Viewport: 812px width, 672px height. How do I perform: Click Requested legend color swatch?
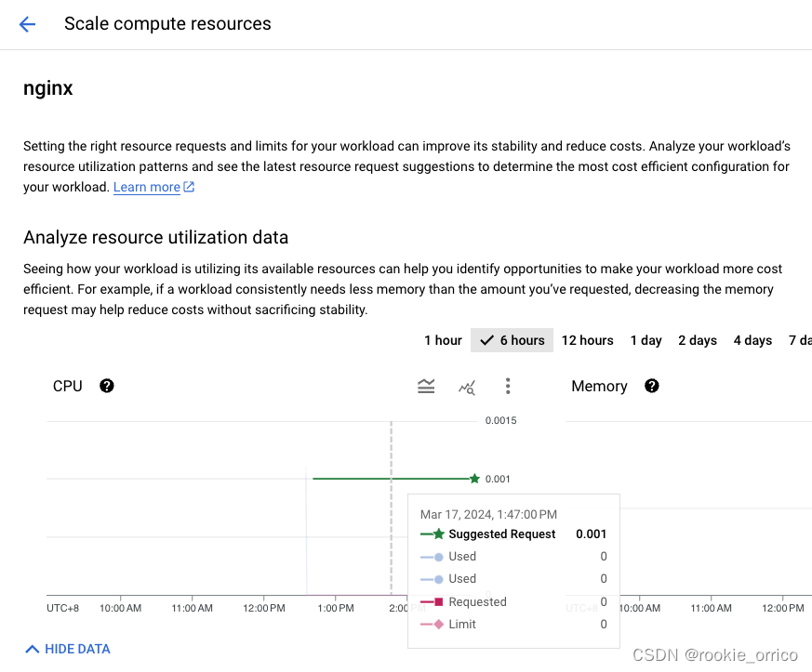433,602
